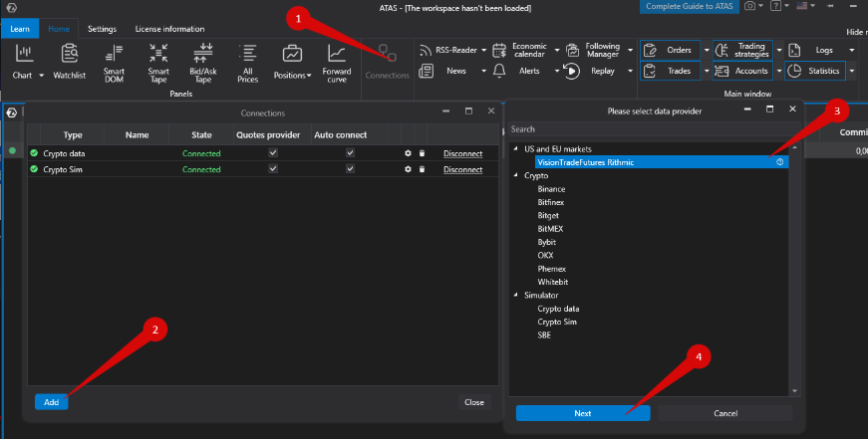Expand the Chart dropdown arrow
Screen dimensions: 868x439
coord(42,76)
